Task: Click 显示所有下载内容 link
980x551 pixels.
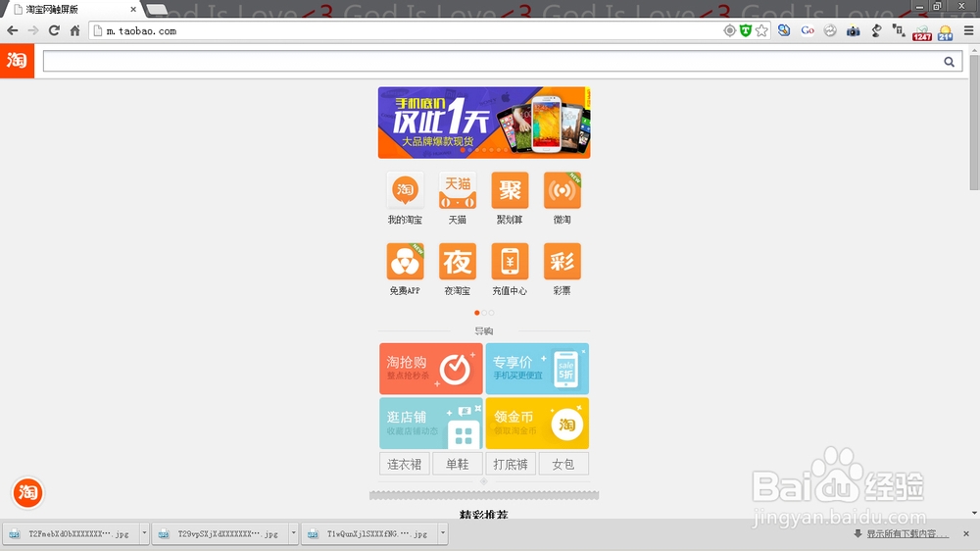Action: point(907,533)
